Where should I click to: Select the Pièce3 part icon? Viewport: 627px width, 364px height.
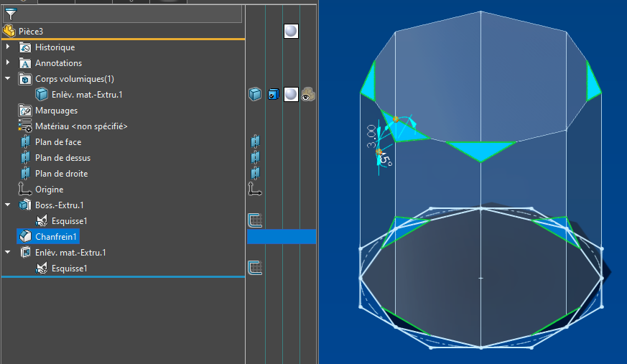coord(9,31)
